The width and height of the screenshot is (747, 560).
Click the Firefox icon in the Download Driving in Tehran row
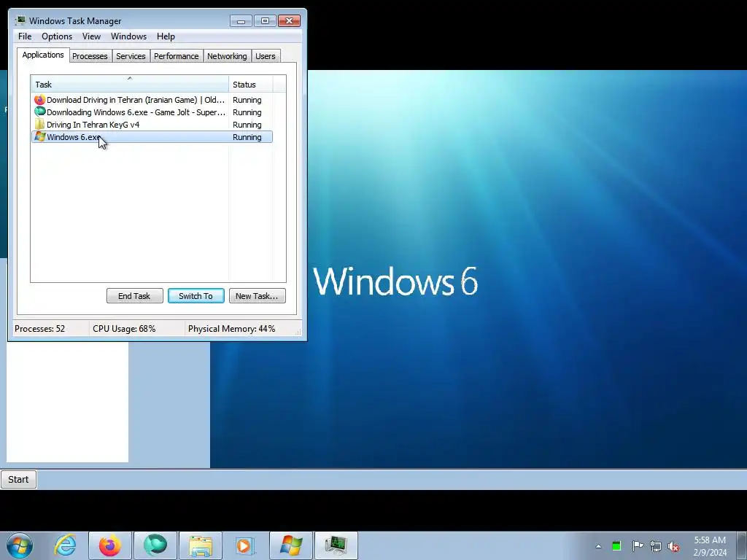tap(39, 99)
